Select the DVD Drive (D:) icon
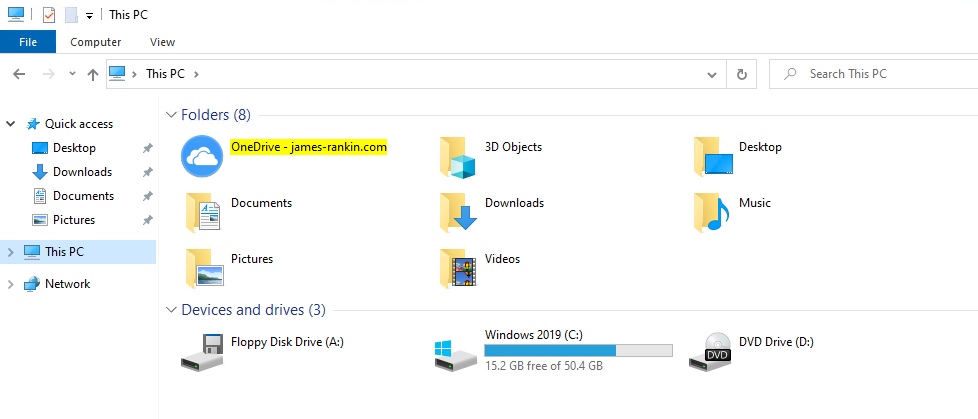This screenshot has height=419, width=978. tap(711, 351)
